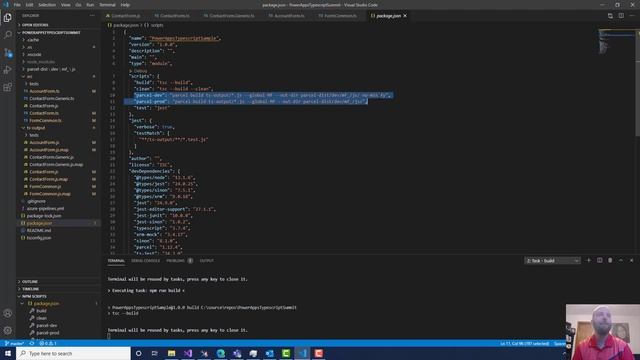Open the Explorer view in activity bar

8,18
